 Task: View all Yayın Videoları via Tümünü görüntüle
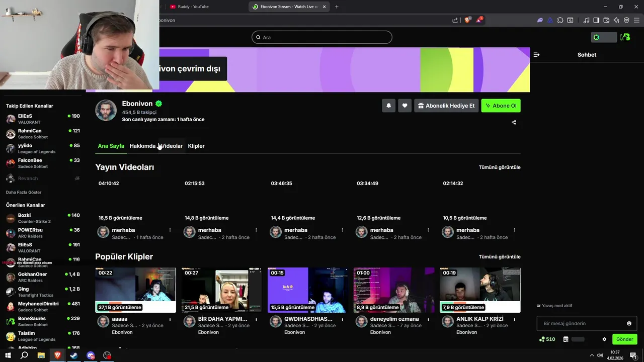click(x=500, y=167)
